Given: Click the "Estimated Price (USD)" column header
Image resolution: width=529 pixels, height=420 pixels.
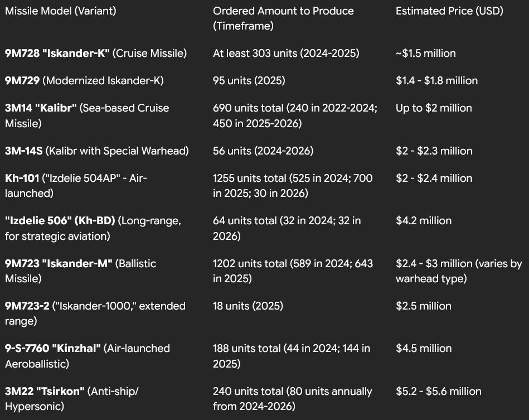Looking at the screenshot, I should point(449,11).
